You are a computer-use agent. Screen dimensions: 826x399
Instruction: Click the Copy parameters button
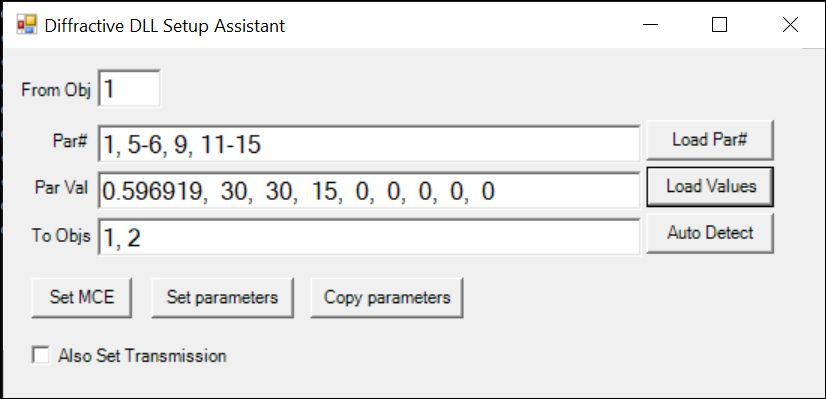click(x=387, y=297)
